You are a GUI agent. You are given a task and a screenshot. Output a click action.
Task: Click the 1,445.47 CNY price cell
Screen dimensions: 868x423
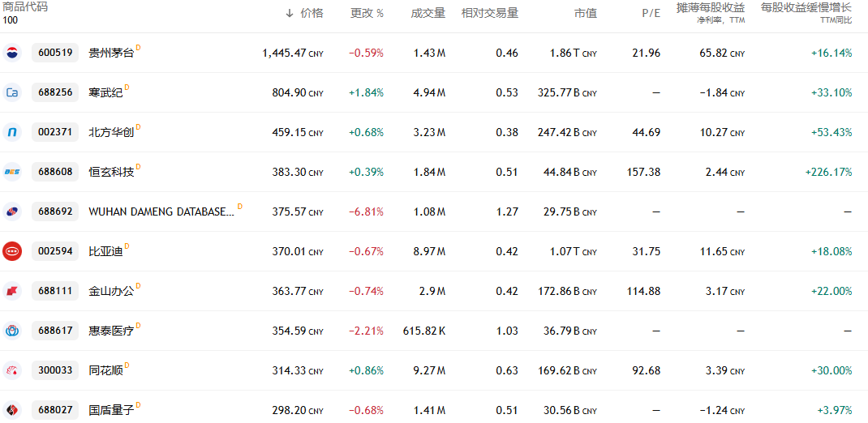pyautogui.click(x=293, y=53)
